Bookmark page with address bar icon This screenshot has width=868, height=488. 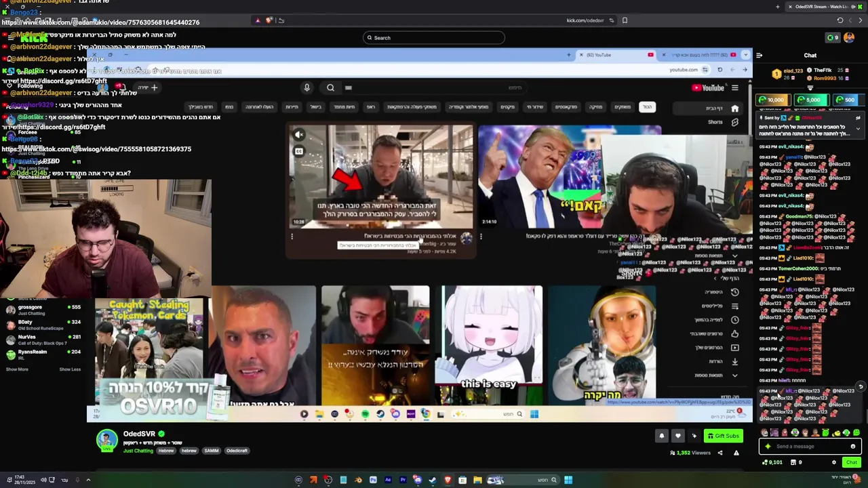pos(625,20)
